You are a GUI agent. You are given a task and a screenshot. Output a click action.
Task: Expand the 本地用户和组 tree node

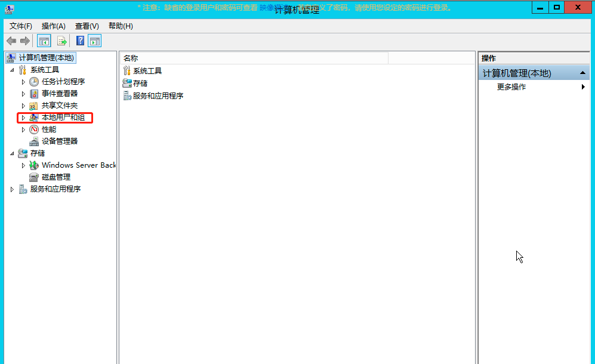click(x=23, y=118)
